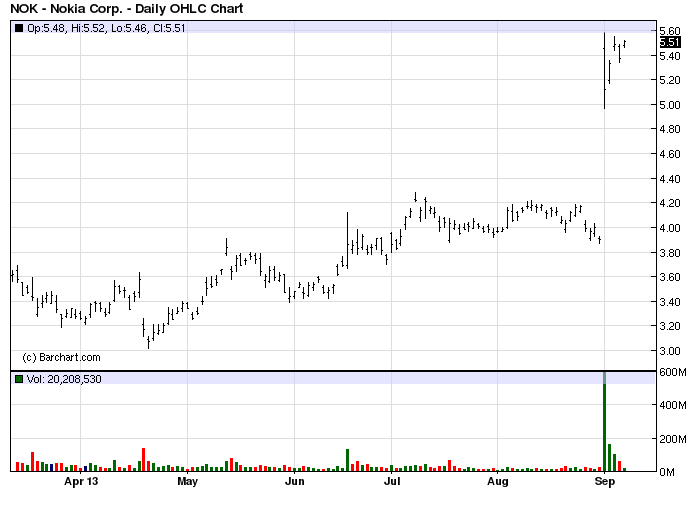Image resolution: width=700 pixels, height=512 pixels.
Task: Click the 4.80 price axis label
Action: click(670, 129)
